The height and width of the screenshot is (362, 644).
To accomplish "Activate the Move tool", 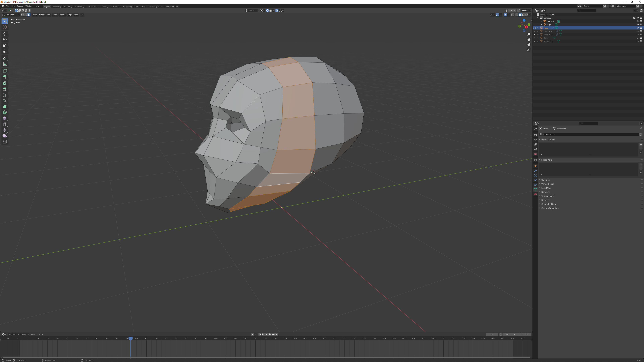I will coord(5,34).
